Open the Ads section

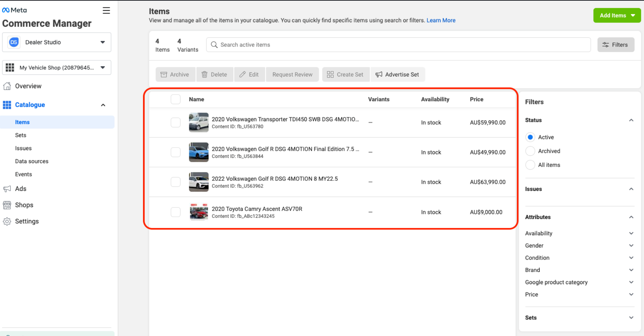point(21,189)
